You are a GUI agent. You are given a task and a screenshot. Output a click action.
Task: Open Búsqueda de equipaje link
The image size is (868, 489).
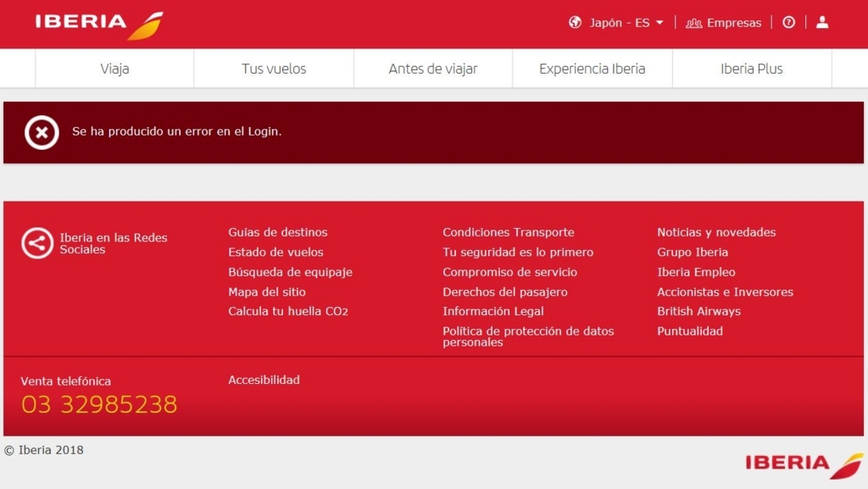[290, 272]
